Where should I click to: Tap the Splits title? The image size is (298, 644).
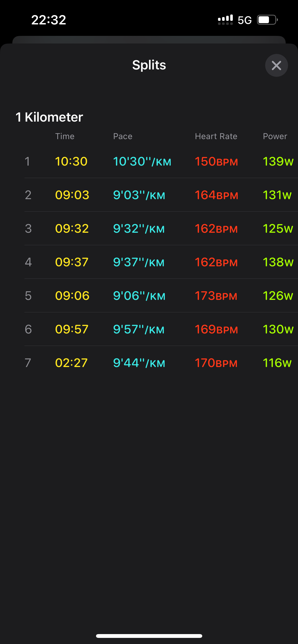click(x=149, y=65)
